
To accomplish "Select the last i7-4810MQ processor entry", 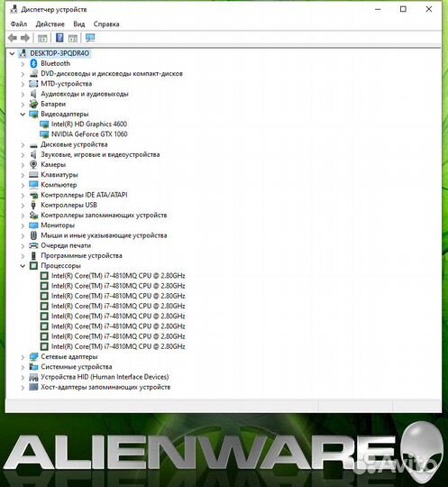I will point(118,346).
